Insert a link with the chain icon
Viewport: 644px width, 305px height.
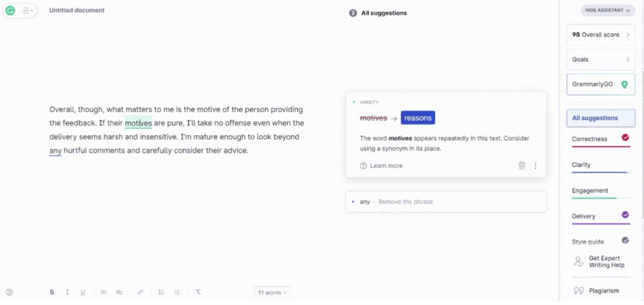coord(140,292)
